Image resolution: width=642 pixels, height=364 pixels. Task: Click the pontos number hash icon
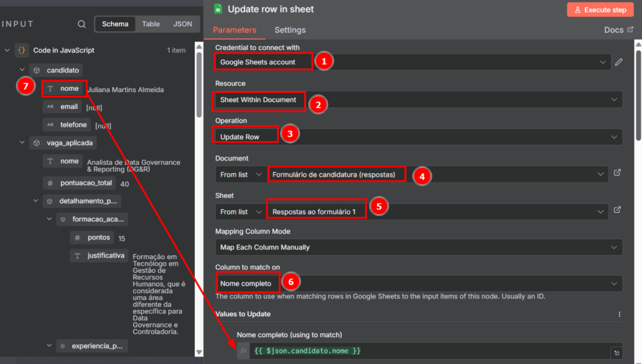[77, 237]
